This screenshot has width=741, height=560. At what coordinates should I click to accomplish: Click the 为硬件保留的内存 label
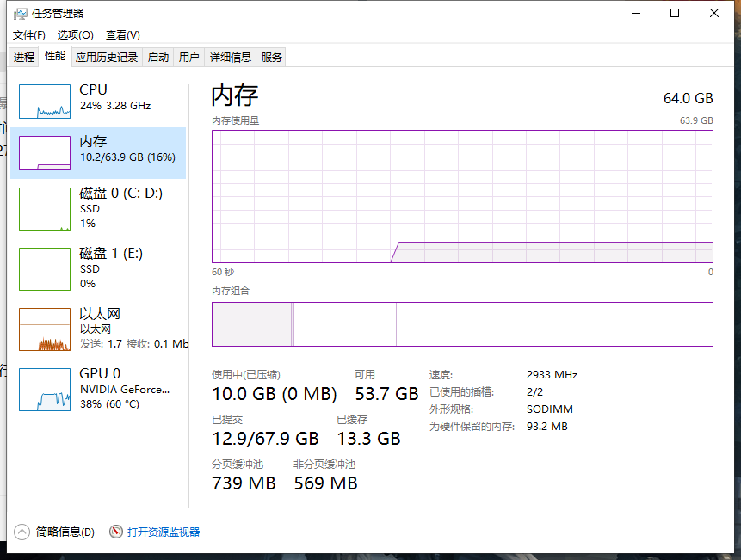[472, 427]
